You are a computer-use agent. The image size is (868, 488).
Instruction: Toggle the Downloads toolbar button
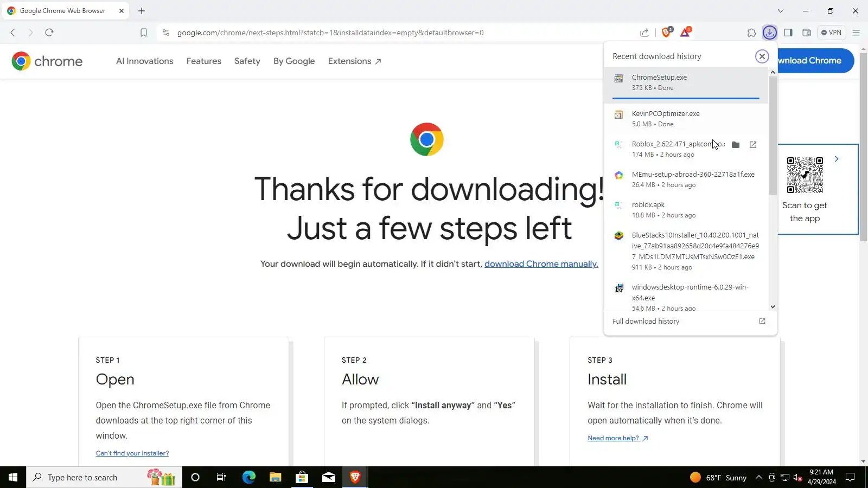[770, 33]
